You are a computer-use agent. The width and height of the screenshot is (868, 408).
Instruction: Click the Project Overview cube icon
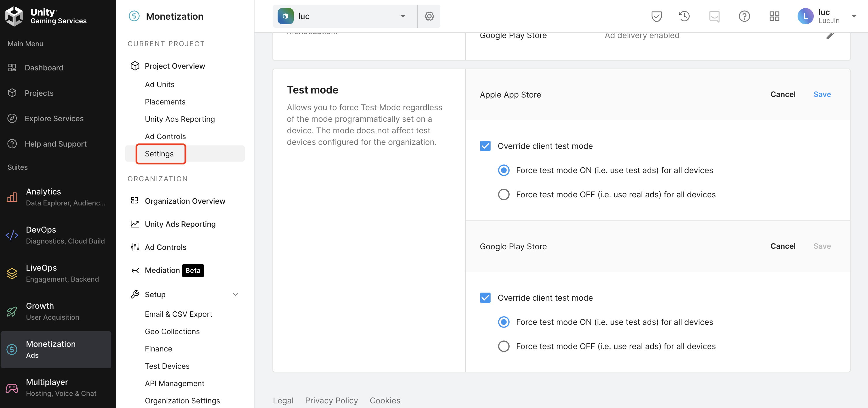click(x=135, y=66)
